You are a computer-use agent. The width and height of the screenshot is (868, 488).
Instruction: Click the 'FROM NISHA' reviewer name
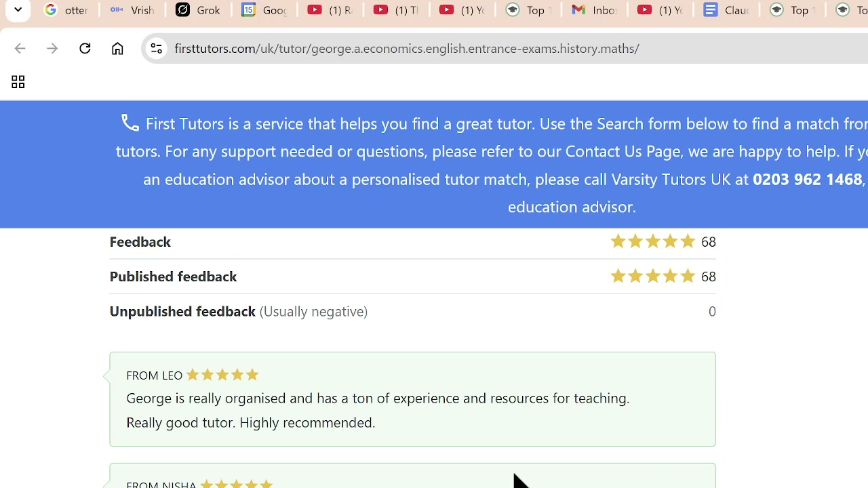[161, 484]
